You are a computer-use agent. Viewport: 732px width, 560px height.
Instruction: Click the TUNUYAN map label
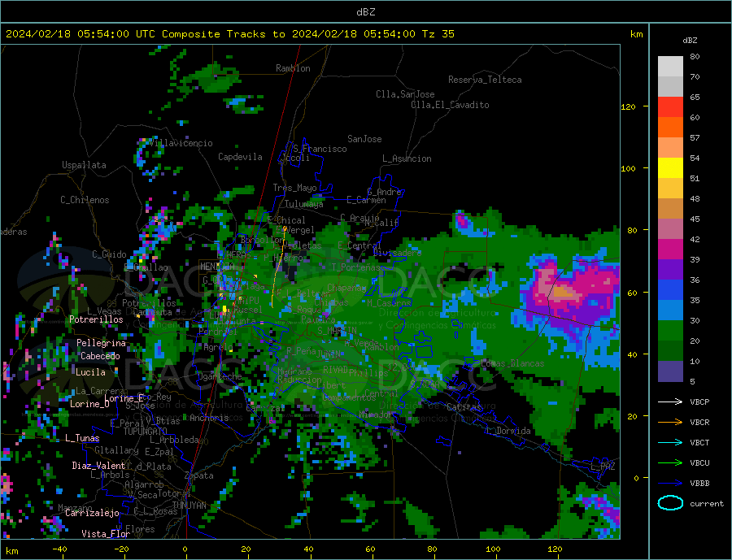coord(189,506)
